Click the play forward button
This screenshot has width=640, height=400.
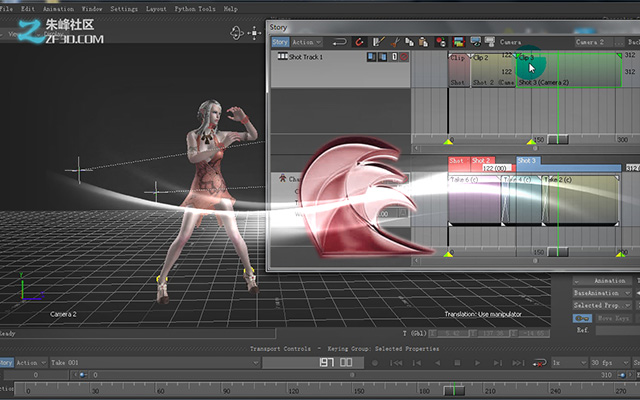pos(477,363)
